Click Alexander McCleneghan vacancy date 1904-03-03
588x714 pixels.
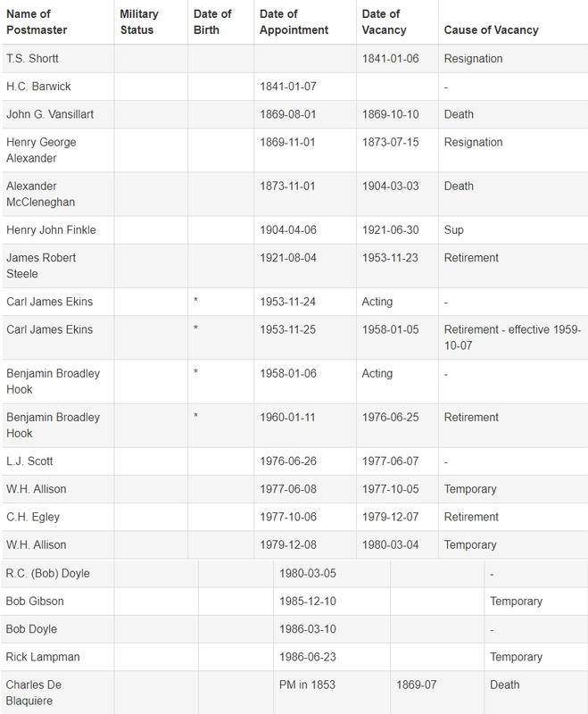(x=391, y=187)
